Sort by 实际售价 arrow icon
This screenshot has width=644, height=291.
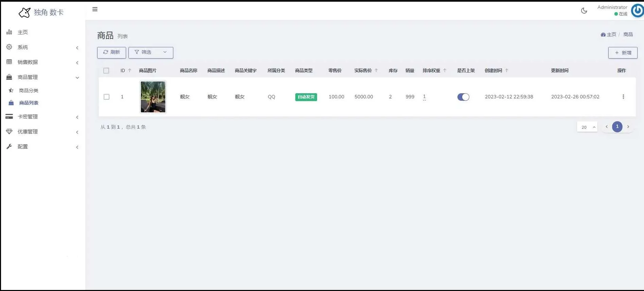(x=376, y=70)
